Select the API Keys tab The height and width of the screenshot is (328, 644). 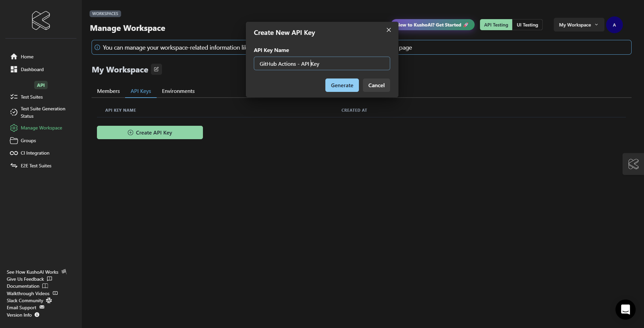(141, 91)
